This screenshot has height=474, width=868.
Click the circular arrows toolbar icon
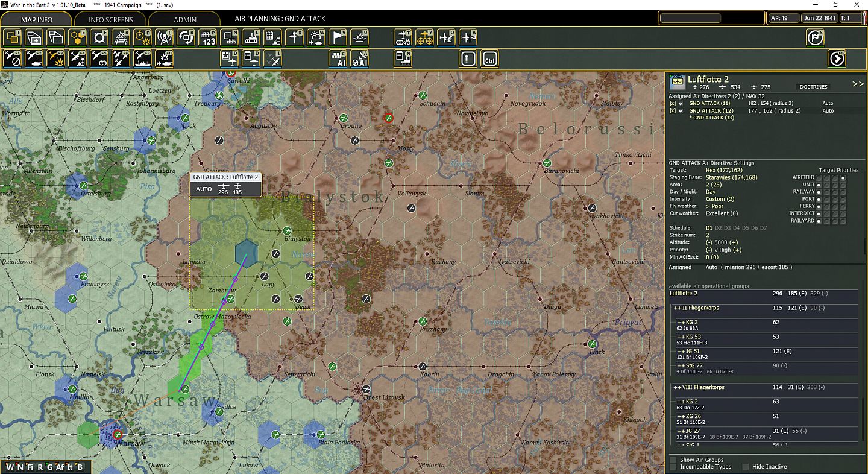186,37
